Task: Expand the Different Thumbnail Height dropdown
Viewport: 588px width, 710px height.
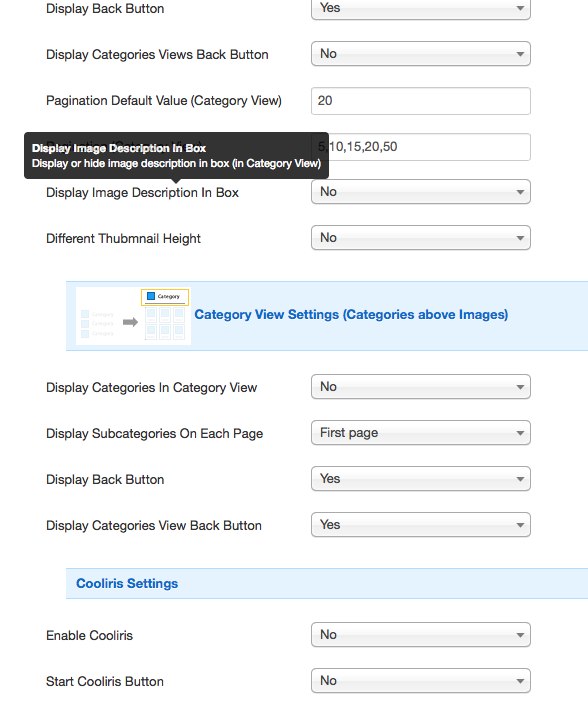Action: point(421,238)
